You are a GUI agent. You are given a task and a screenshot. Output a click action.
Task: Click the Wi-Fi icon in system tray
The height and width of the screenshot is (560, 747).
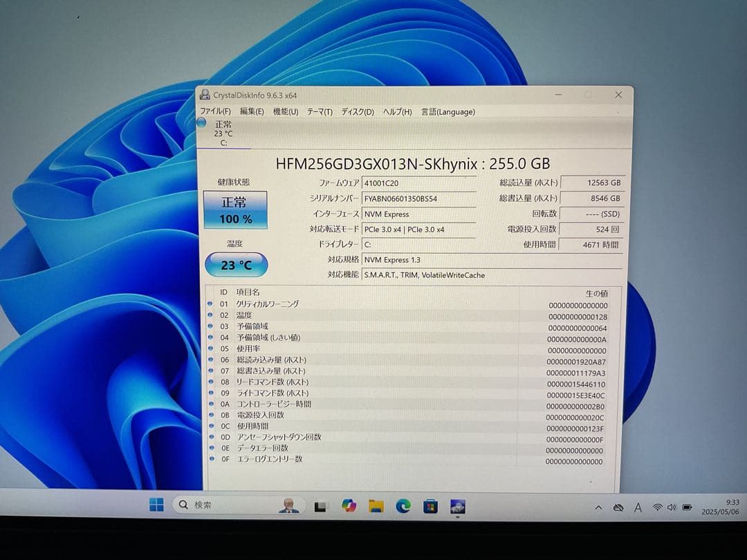click(x=657, y=507)
